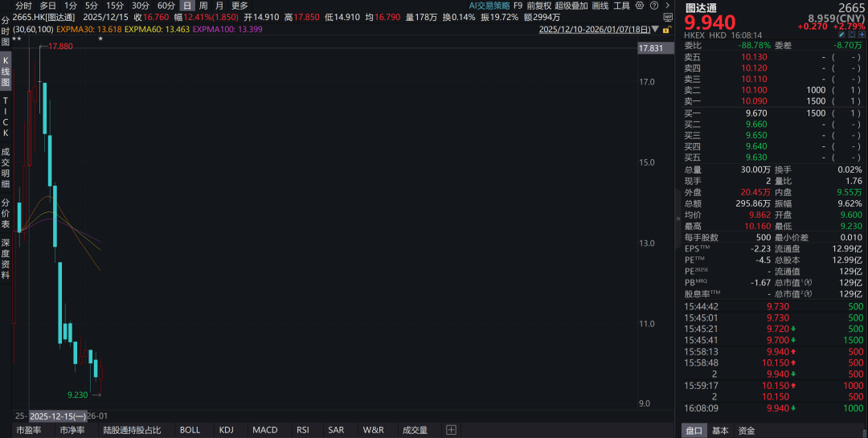
Task: Click total market cap info icon 2
Action: click(x=809, y=294)
